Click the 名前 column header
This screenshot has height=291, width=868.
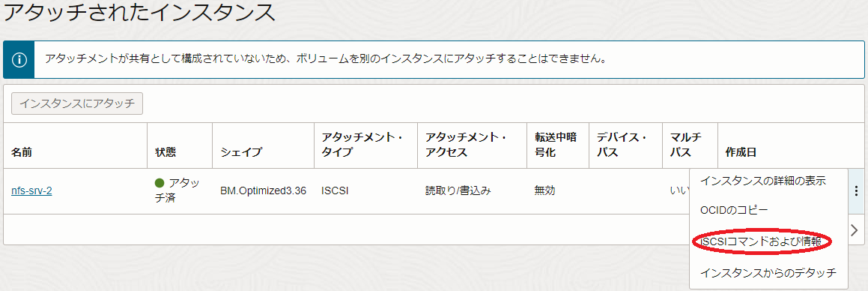tap(22, 151)
